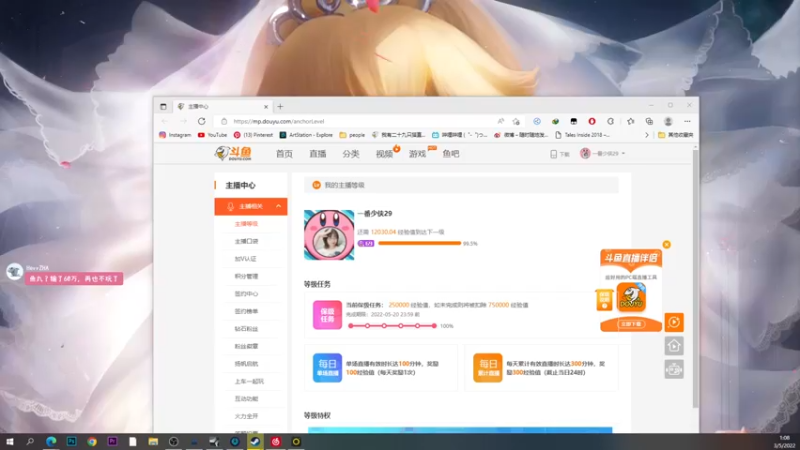Image resolution: width=800 pixels, height=450 pixels.
Task: Go to 鱼吧 in Douyu navigation
Action: pyautogui.click(x=451, y=154)
